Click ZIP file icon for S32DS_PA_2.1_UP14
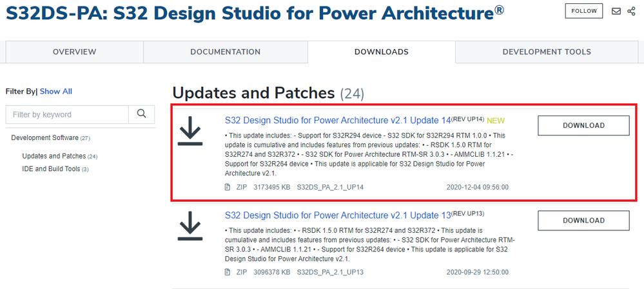644x289 pixels. [228, 187]
